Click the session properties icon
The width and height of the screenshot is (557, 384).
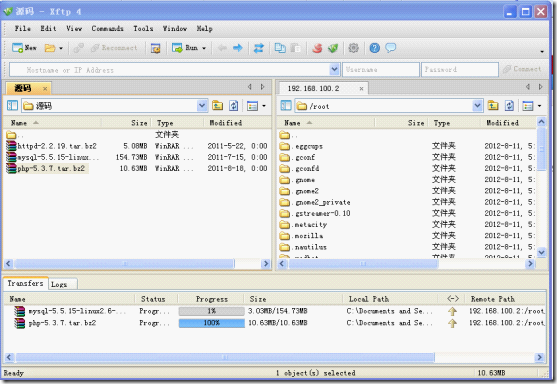[x=156, y=48]
